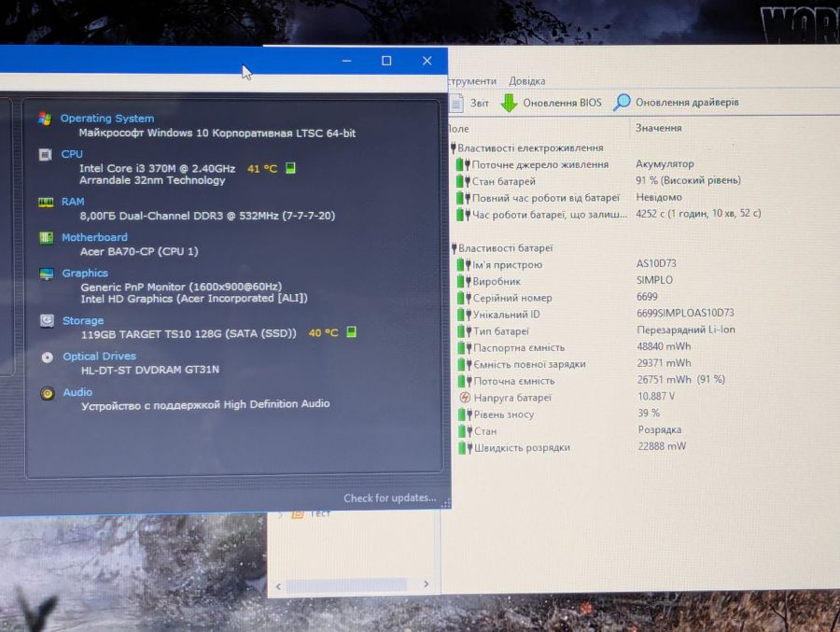Viewport: 840px width, 632px height.
Task: Click Оновлення BIOS toolbar button
Action: click(x=552, y=103)
